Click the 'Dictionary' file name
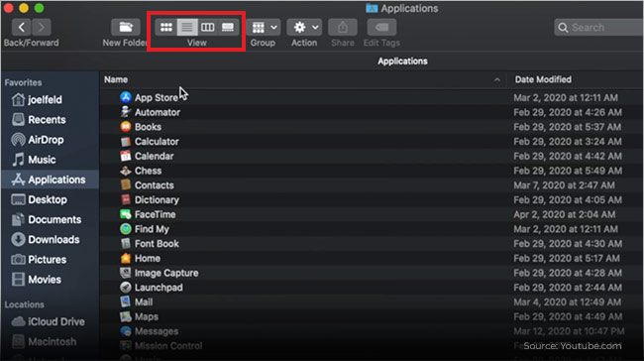Image resolution: width=644 pixels, height=361 pixels. click(157, 199)
